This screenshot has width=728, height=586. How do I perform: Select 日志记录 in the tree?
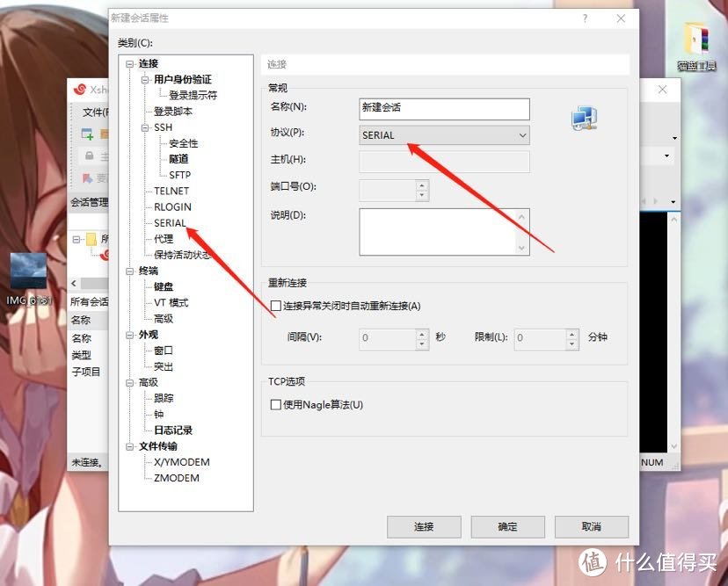173,430
